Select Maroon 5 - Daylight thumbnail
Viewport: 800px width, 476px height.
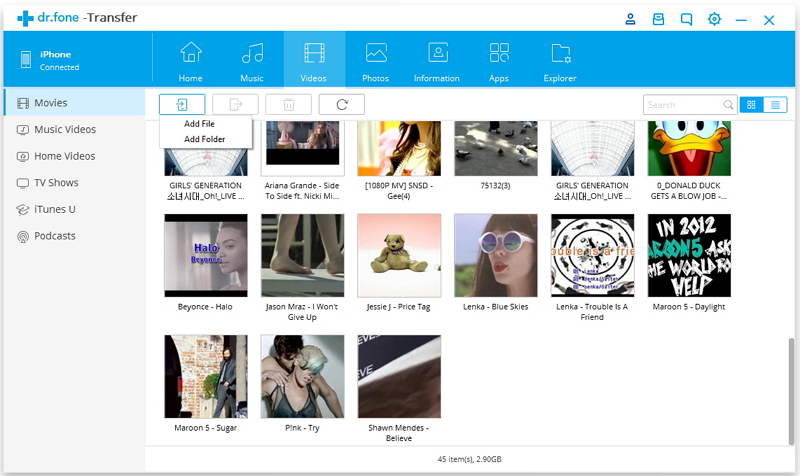coord(689,255)
